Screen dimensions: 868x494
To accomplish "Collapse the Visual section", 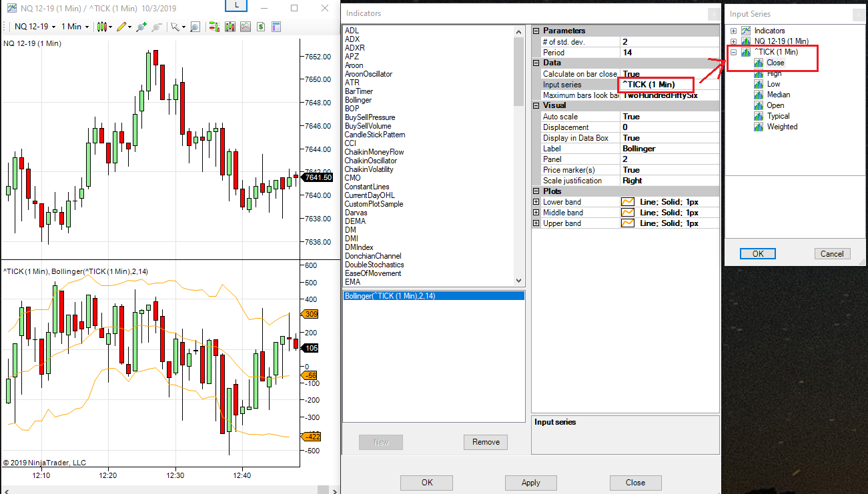I will pyautogui.click(x=536, y=105).
